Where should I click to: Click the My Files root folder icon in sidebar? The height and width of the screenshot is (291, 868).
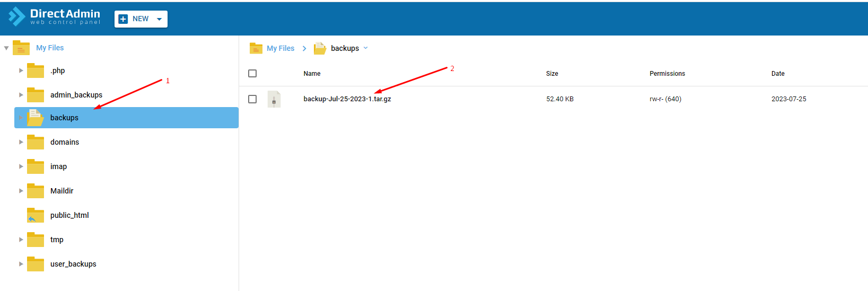tap(21, 48)
